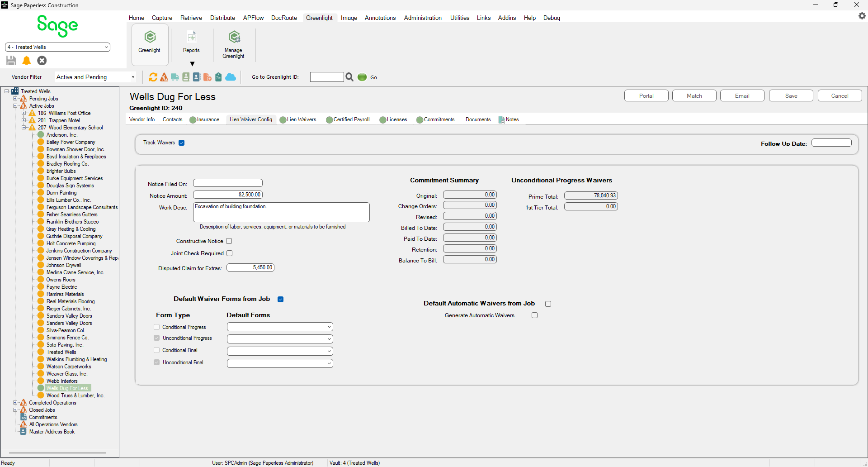Click the magnifier search icon
Viewport: 868px width, 467px height.
349,77
